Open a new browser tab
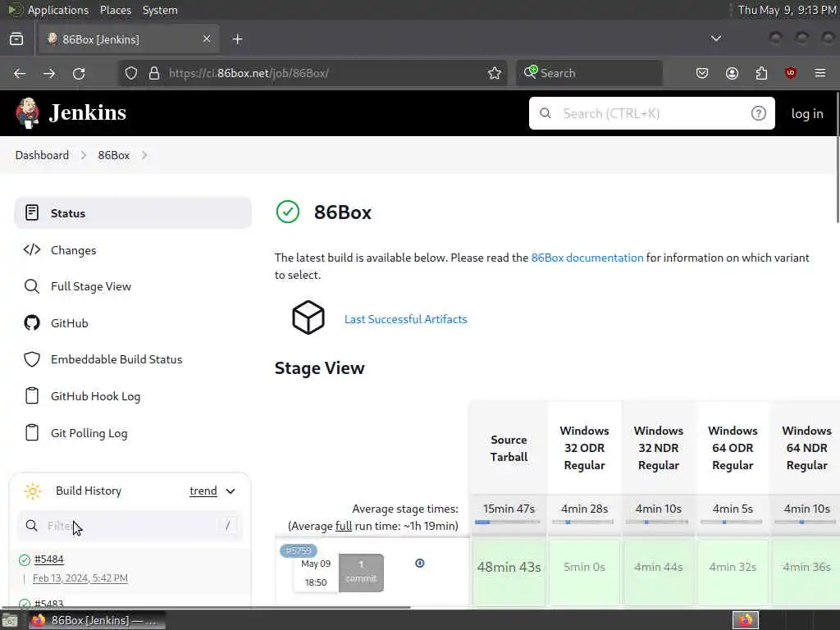 click(237, 39)
